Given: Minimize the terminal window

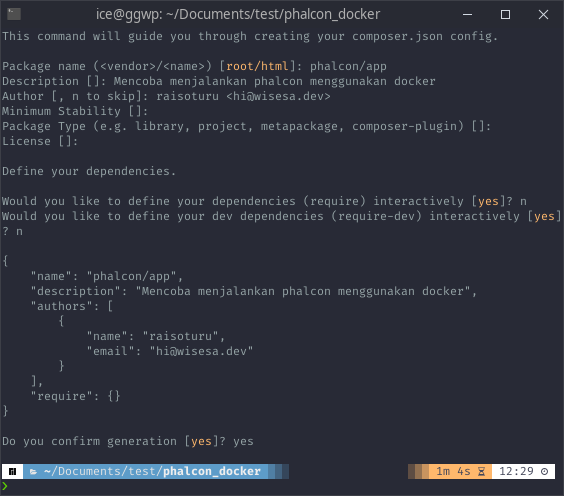Looking at the screenshot, I should click(467, 14).
